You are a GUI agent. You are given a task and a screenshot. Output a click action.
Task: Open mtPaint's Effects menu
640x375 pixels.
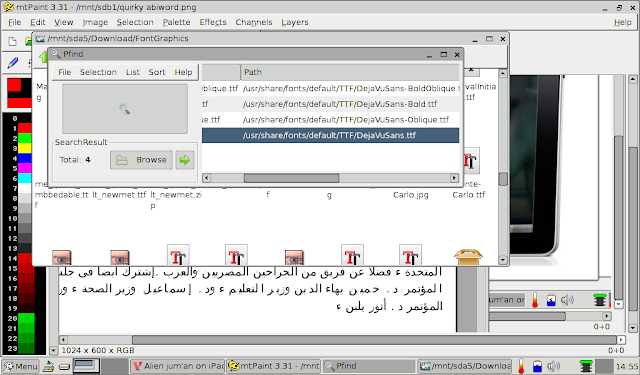click(213, 22)
